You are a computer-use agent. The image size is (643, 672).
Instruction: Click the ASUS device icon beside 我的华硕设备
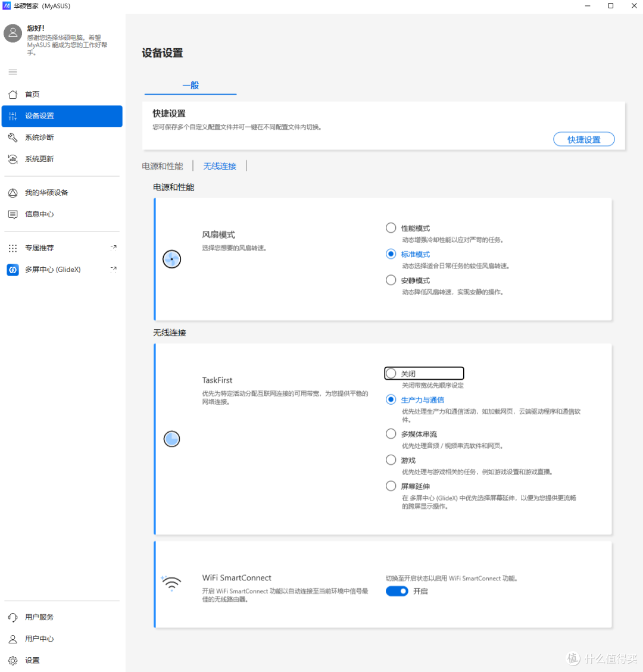[13, 193]
